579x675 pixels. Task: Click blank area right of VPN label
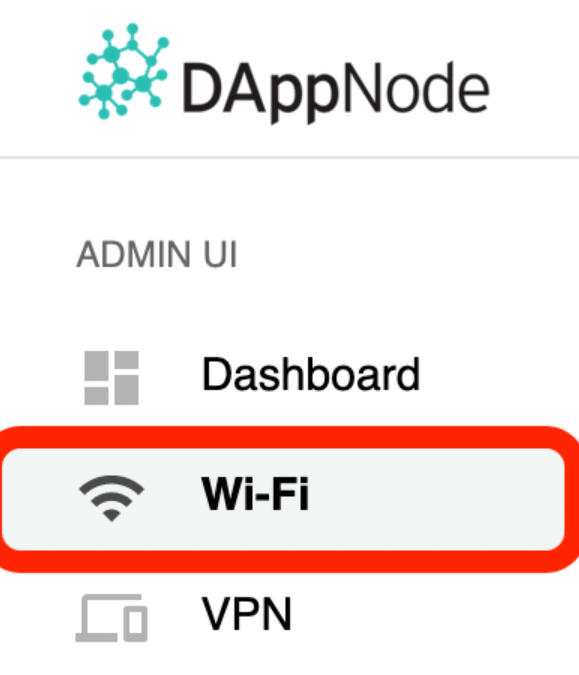pyautogui.click(x=430, y=616)
